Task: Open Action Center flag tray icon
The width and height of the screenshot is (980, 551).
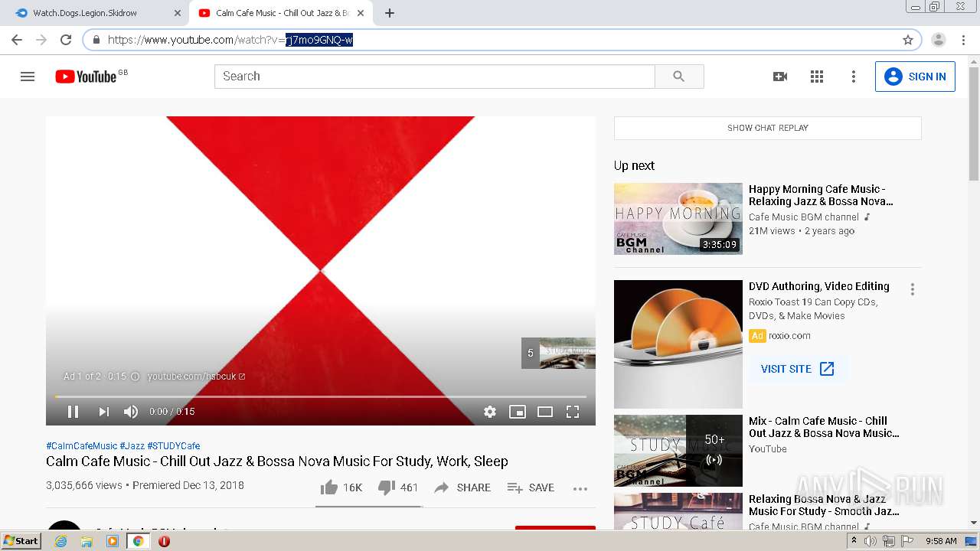Action: click(906, 541)
